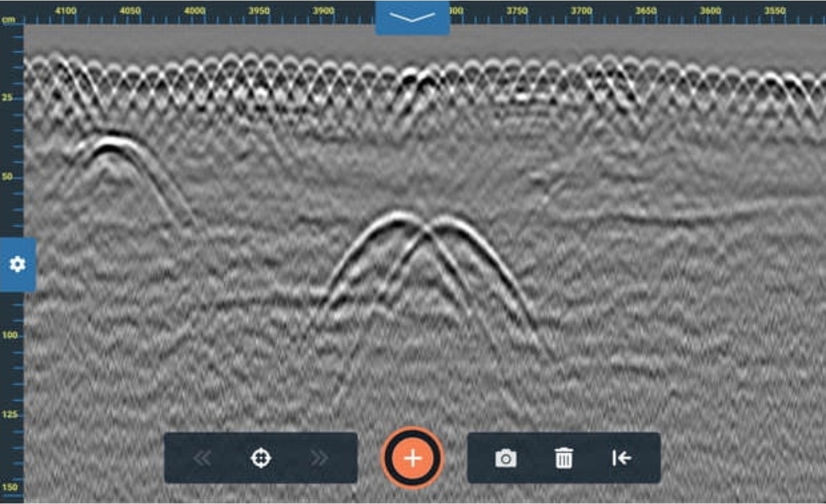Step to previous marker with double-left arrows
Viewport: 826px width, 504px height.
[x=202, y=458]
